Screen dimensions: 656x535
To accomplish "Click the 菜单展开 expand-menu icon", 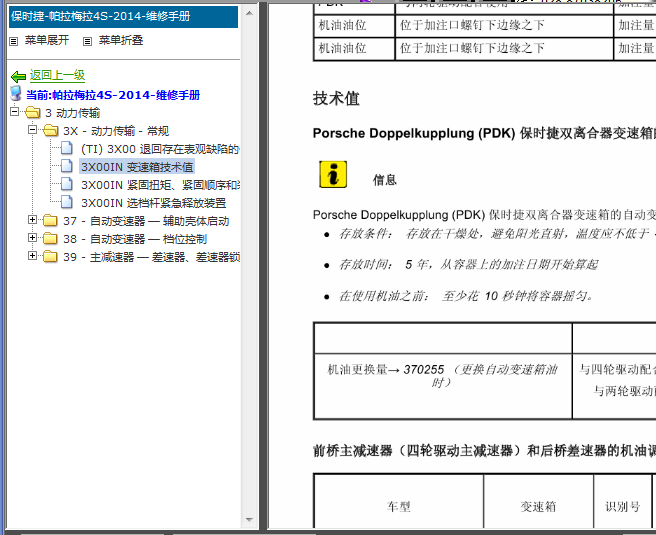I will click(x=13, y=41).
